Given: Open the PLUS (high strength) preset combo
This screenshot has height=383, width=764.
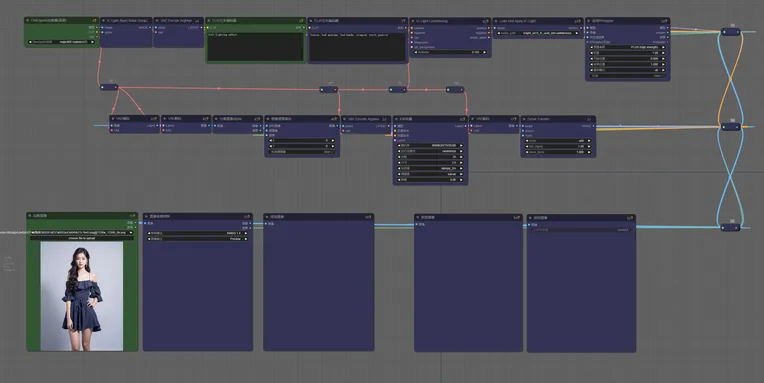Looking at the screenshot, I should tap(628, 47).
